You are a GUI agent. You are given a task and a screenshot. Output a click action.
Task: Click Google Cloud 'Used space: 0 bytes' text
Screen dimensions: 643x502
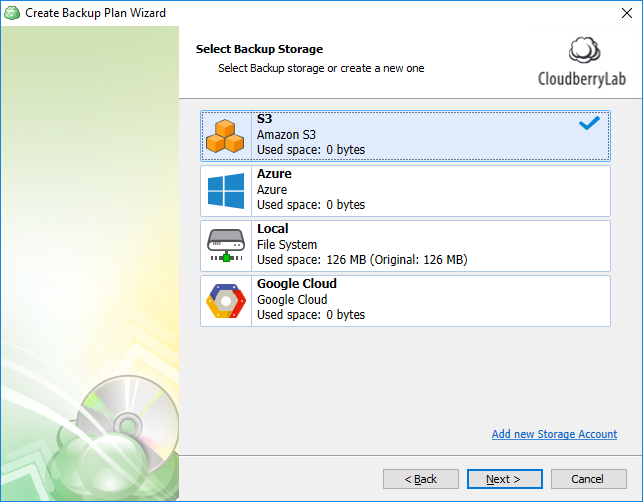pos(311,315)
